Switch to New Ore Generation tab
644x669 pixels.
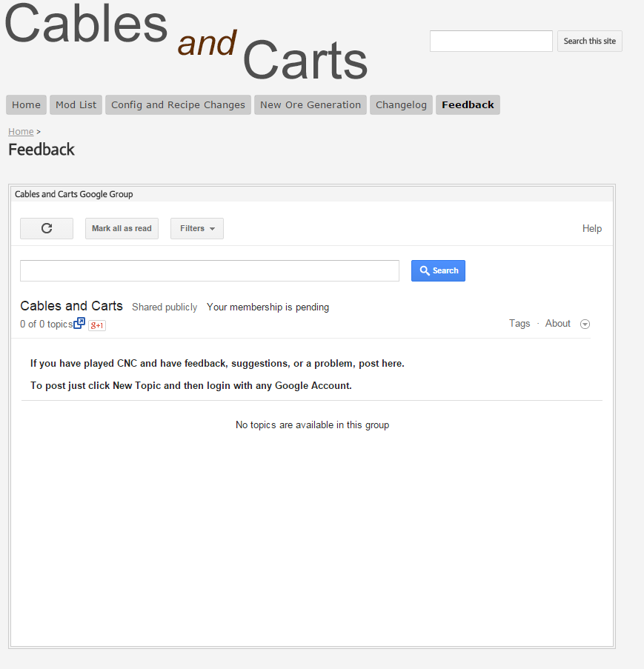(311, 104)
